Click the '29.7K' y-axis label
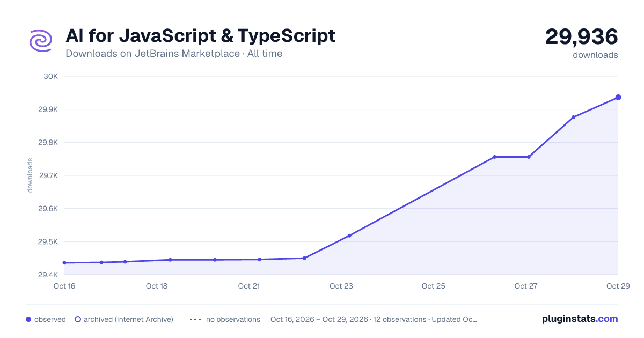 coord(48,175)
